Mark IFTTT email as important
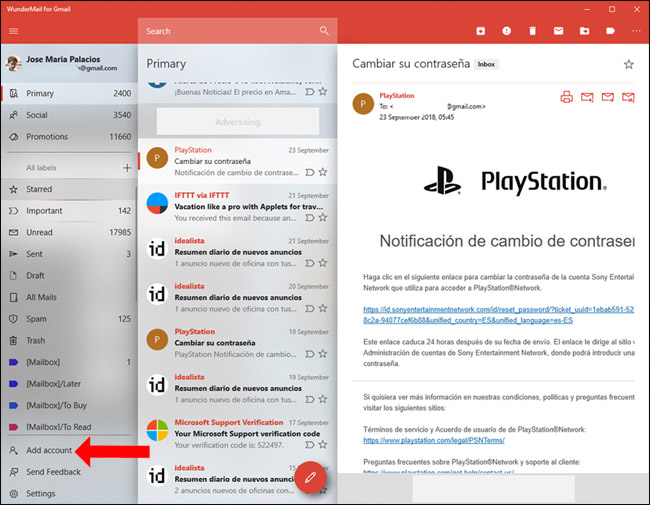 tap(310, 218)
